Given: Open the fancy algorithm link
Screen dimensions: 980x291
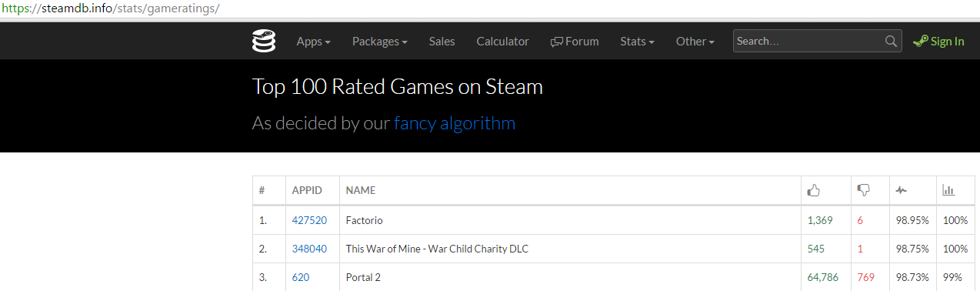Looking at the screenshot, I should tap(455, 123).
